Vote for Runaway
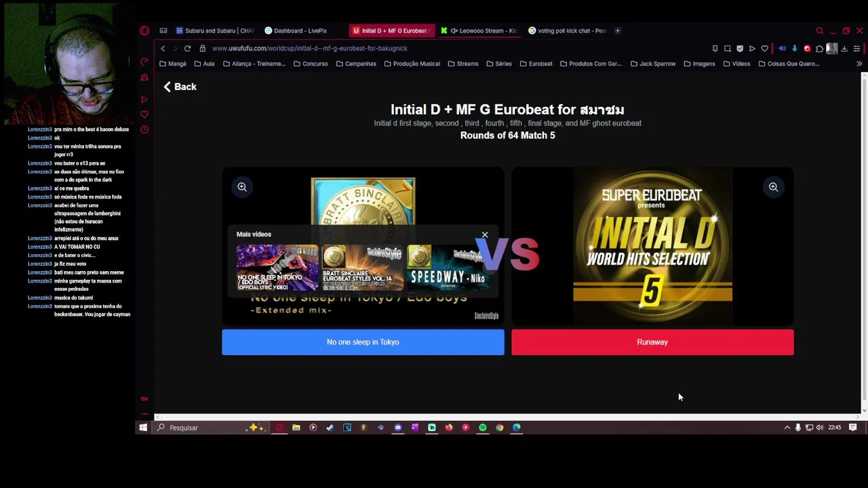Viewport: 868px width, 488px height. (652, 342)
